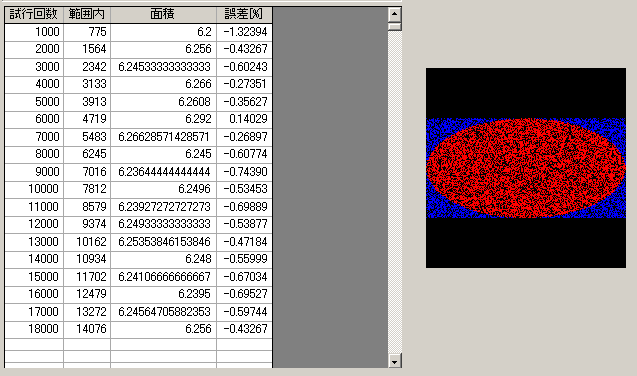Select the area cell 6.24533333333333

tap(163, 67)
